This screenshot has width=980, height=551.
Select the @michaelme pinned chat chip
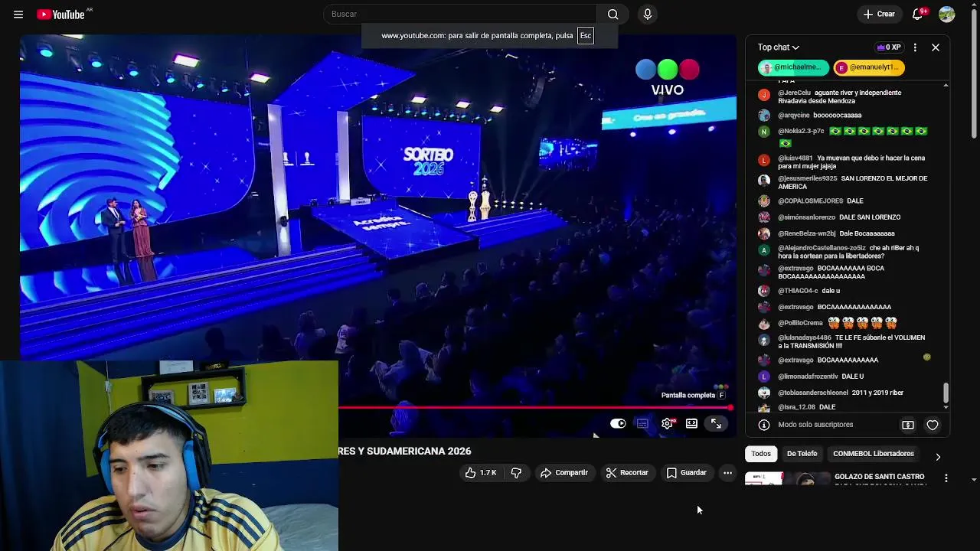point(793,67)
